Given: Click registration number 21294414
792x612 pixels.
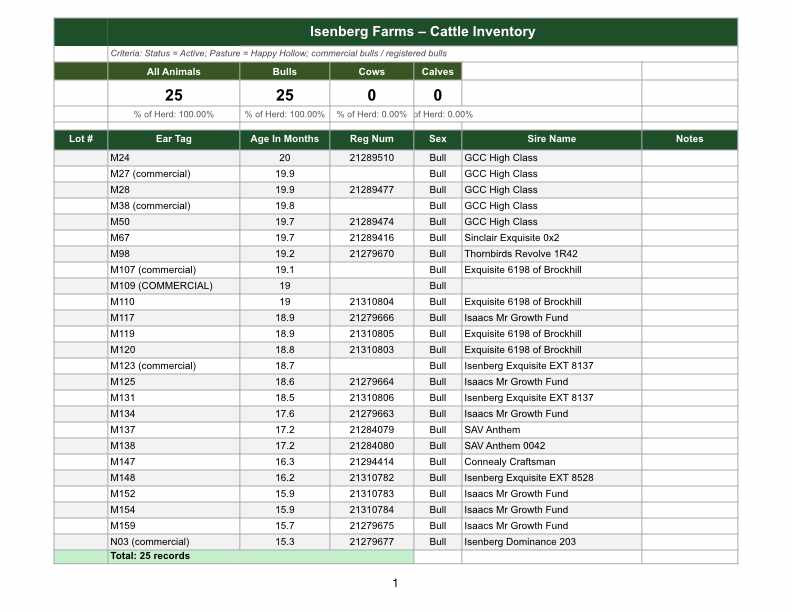Looking at the screenshot, I should (x=371, y=462).
